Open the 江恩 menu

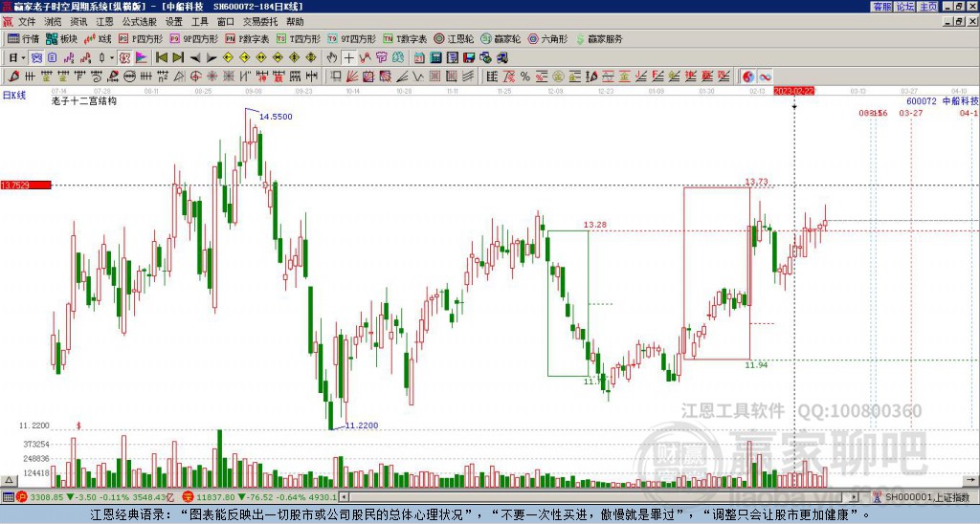point(105,22)
